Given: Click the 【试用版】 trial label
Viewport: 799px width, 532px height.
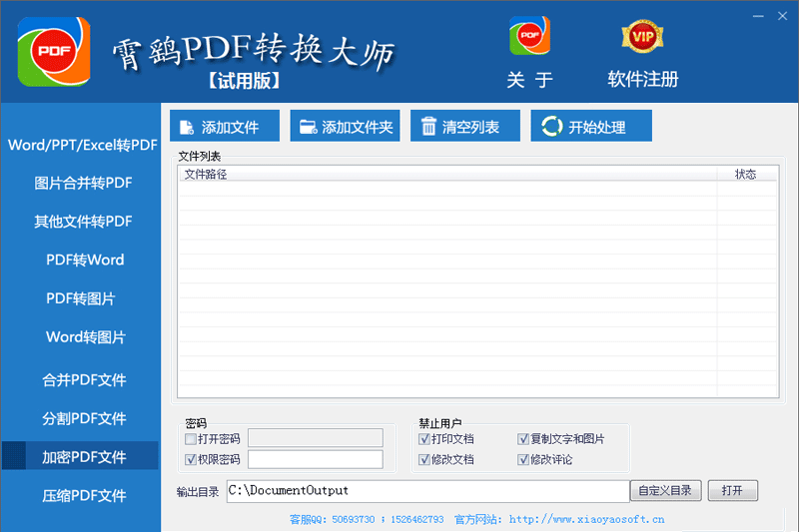Looking at the screenshot, I should 244,81.
